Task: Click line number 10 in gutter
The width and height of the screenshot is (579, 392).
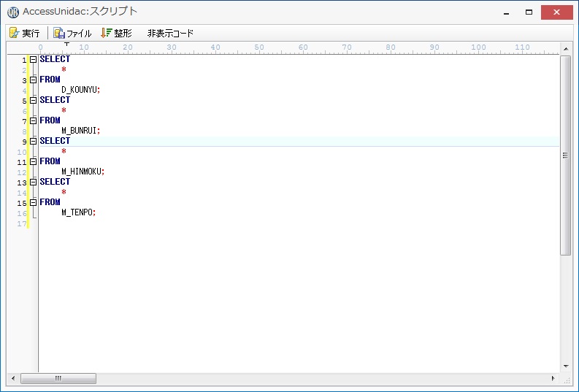Action: (x=22, y=152)
